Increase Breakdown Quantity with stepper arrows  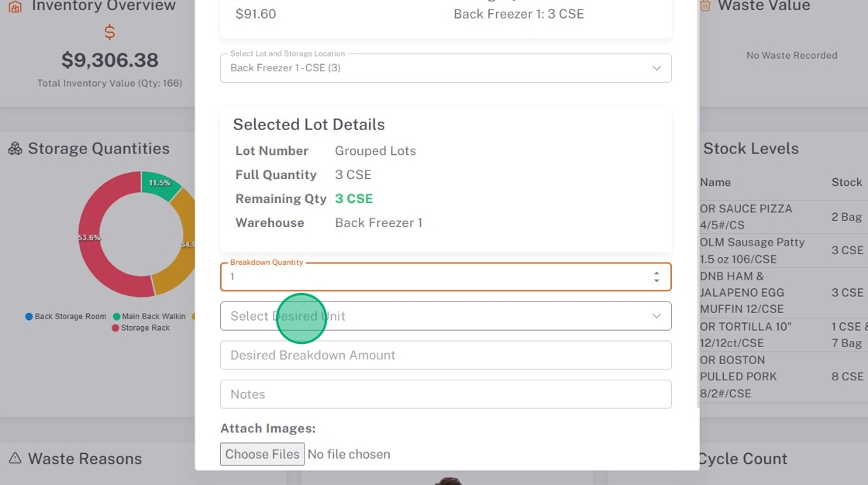[656, 273]
